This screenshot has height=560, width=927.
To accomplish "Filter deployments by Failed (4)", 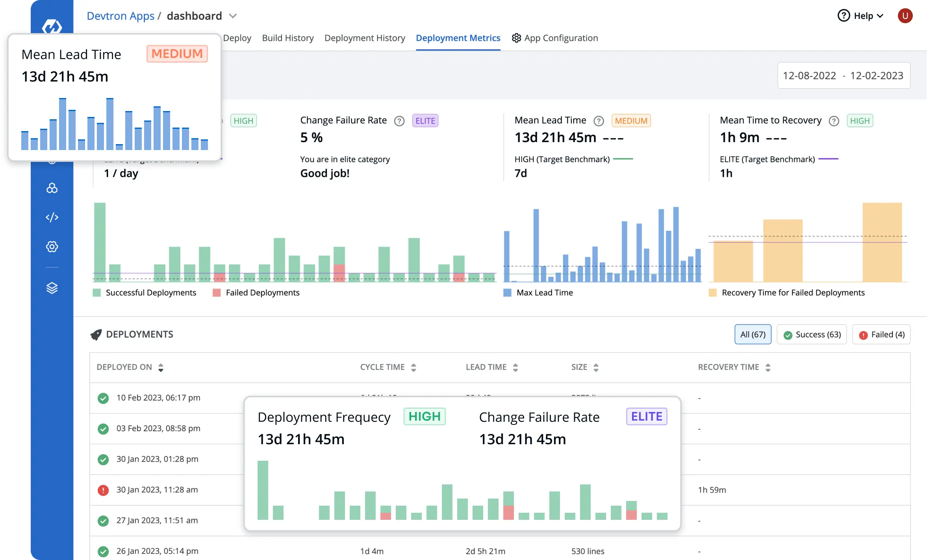I will click(881, 335).
